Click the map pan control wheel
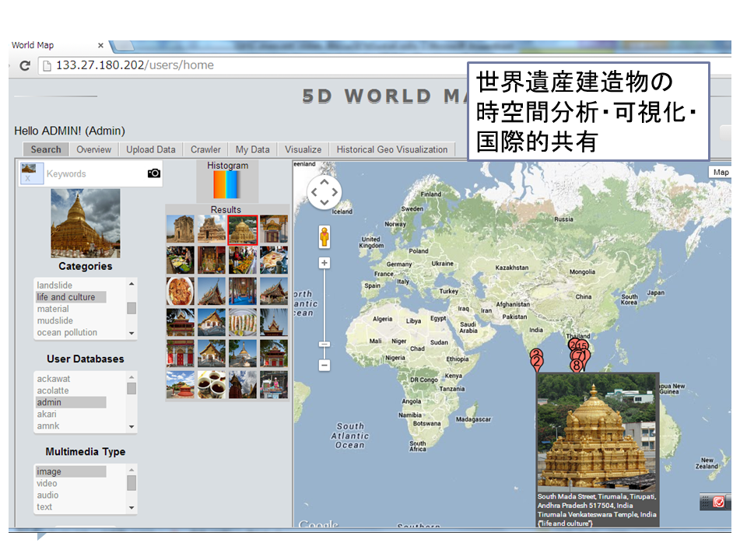 324,192
